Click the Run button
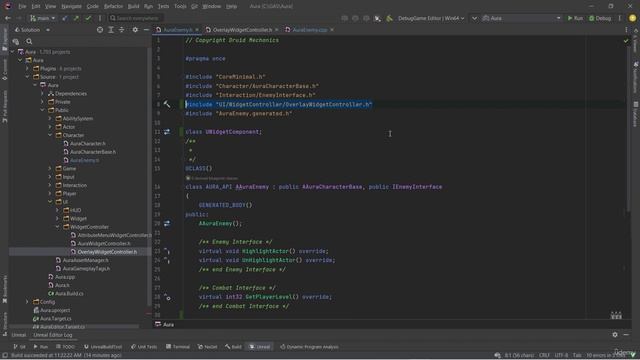Image resolution: width=640 pixels, height=360 pixels. (575, 18)
